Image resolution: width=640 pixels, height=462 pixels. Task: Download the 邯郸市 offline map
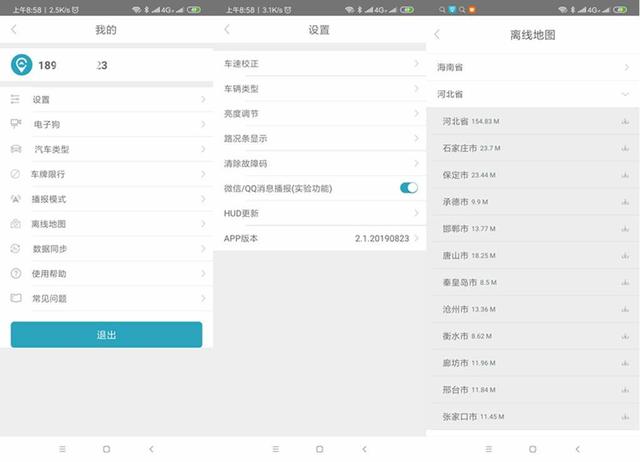coord(625,229)
